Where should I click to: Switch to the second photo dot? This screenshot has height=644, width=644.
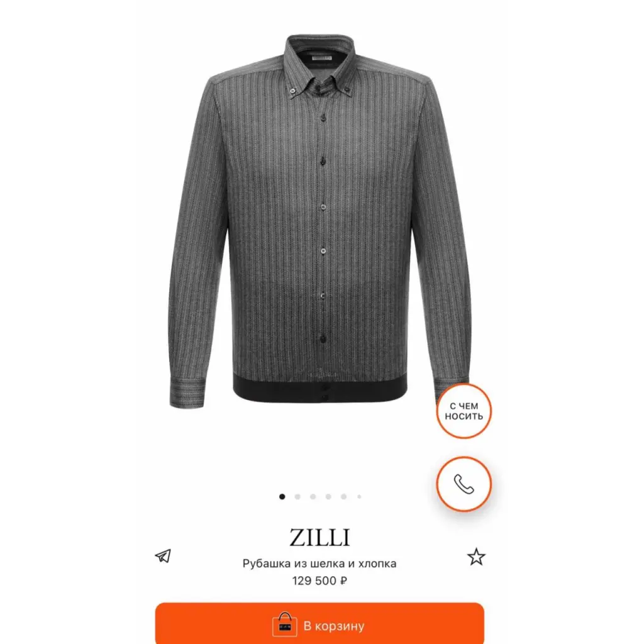point(297,497)
